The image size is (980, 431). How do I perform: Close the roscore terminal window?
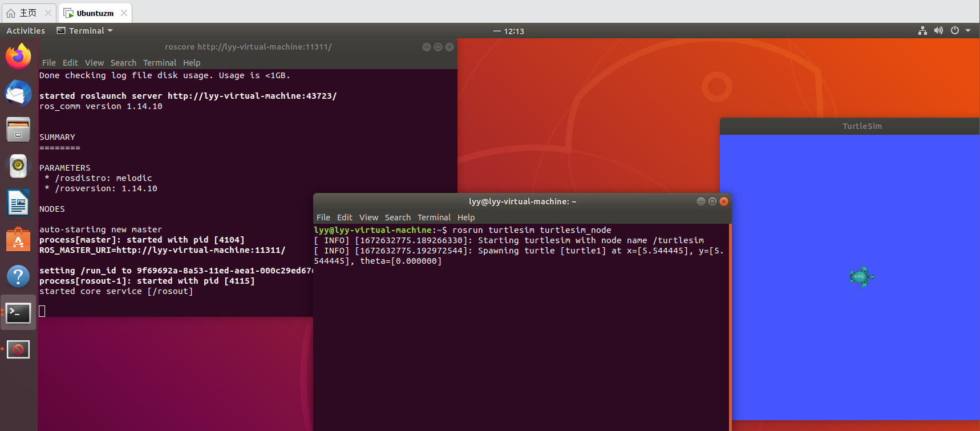click(449, 47)
